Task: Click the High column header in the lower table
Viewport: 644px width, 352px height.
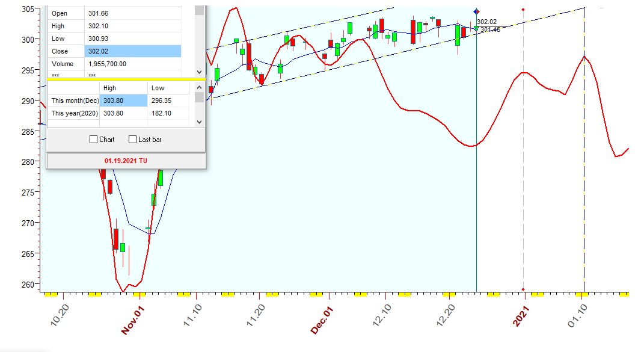Action: coord(123,88)
